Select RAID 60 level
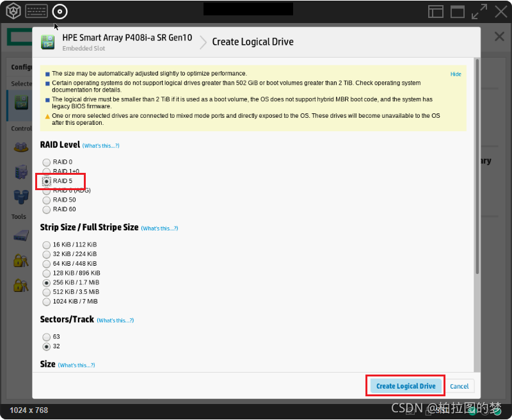The height and width of the screenshot is (420, 512). point(47,209)
